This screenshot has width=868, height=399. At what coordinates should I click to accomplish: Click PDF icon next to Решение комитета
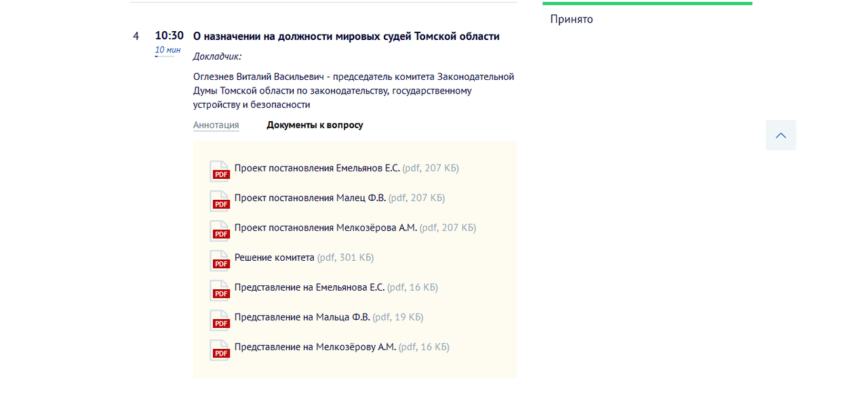[x=220, y=260]
